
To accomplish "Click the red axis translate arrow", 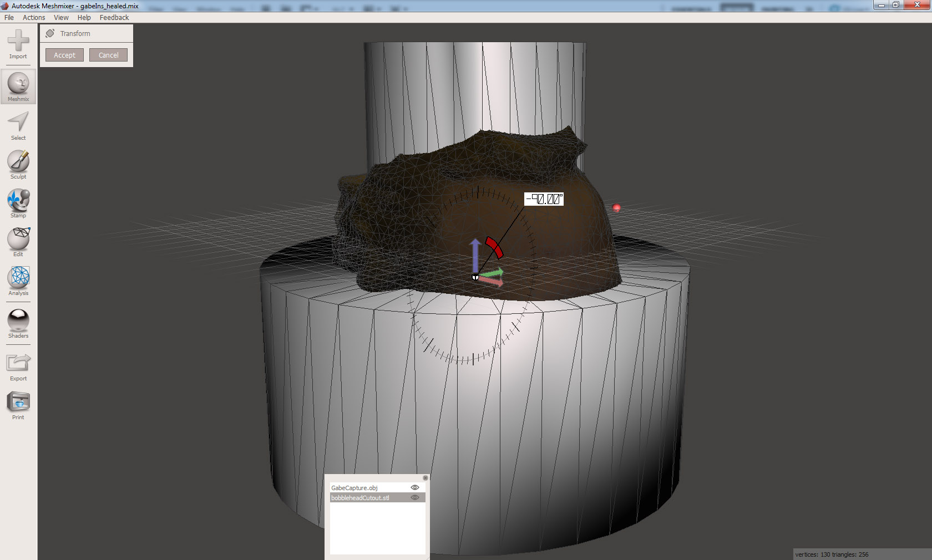I will (x=492, y=282).
